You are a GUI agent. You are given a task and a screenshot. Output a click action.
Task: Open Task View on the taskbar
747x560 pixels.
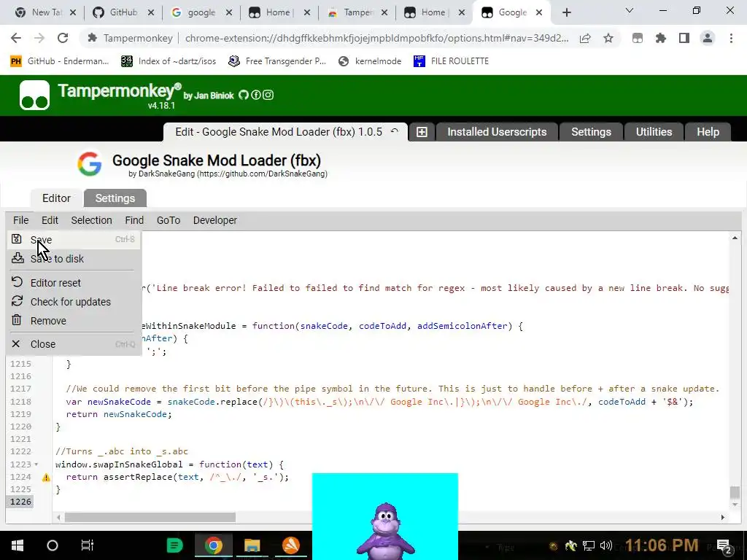88,545
